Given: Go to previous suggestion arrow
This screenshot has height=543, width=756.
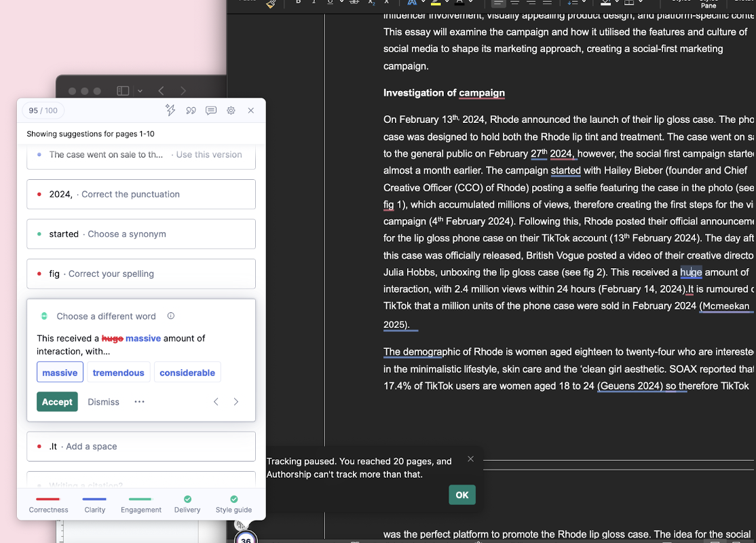Looking at the screenshot, I should [216, 402].
